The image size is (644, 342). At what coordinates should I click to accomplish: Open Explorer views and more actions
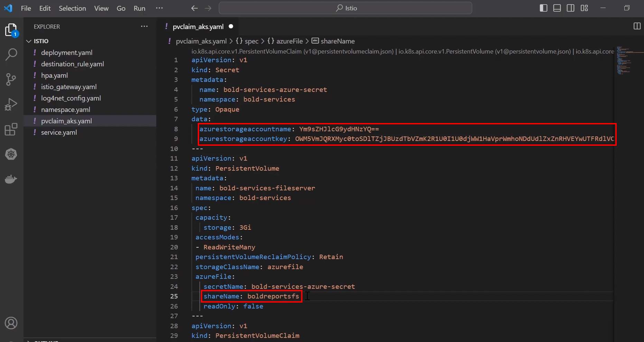click(x=144, y=26)
